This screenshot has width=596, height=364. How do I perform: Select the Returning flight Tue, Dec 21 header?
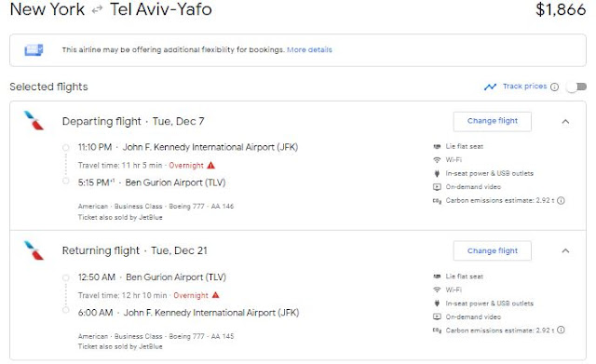coord(134,250)
